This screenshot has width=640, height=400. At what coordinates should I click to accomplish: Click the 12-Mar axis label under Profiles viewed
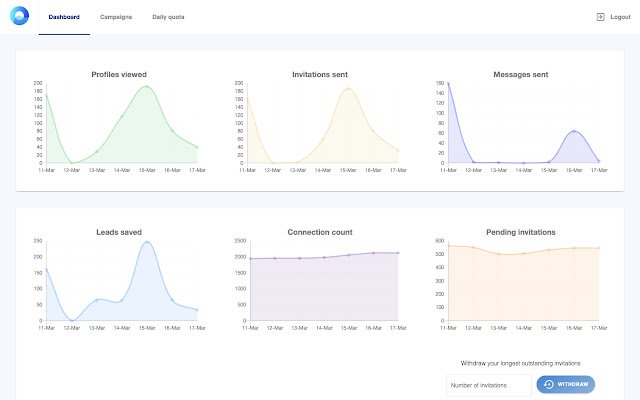pyautogui.click(x=72, y=170)
